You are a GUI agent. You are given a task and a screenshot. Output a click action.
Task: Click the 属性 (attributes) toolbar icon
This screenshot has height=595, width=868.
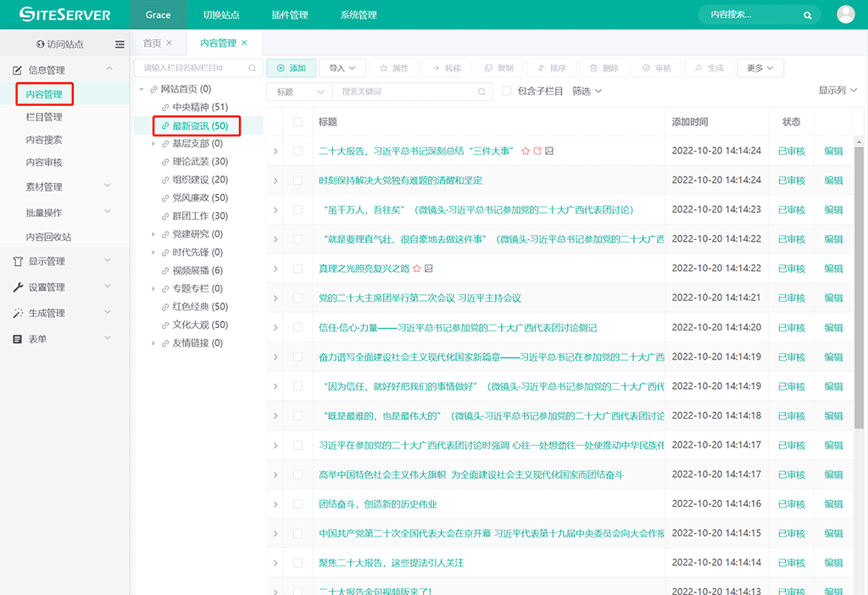[394, 68]
